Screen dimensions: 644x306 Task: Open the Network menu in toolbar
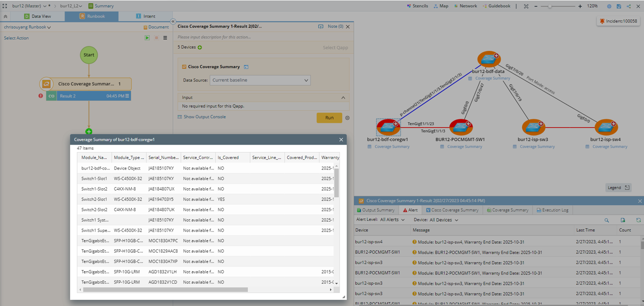coord(465,6)
